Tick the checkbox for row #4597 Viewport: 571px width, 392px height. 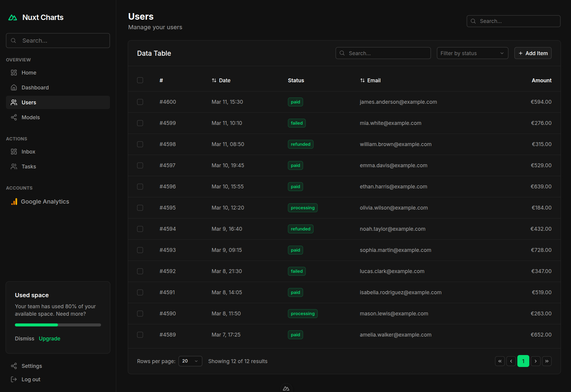140,165
